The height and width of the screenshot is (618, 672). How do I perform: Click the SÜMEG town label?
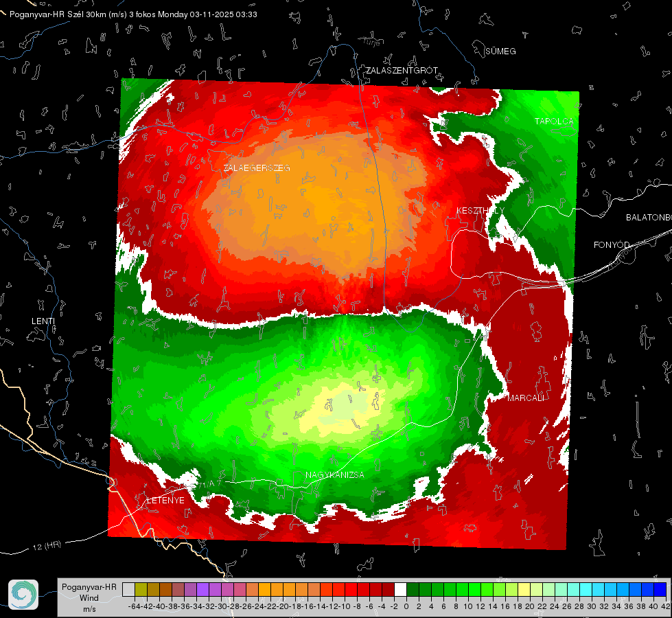(500, 51)
